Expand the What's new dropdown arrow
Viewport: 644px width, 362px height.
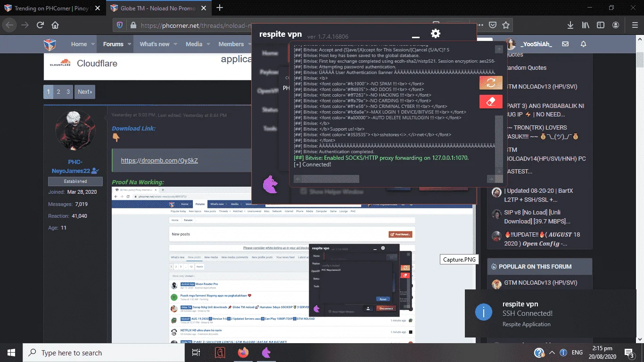tap(175, 44)
